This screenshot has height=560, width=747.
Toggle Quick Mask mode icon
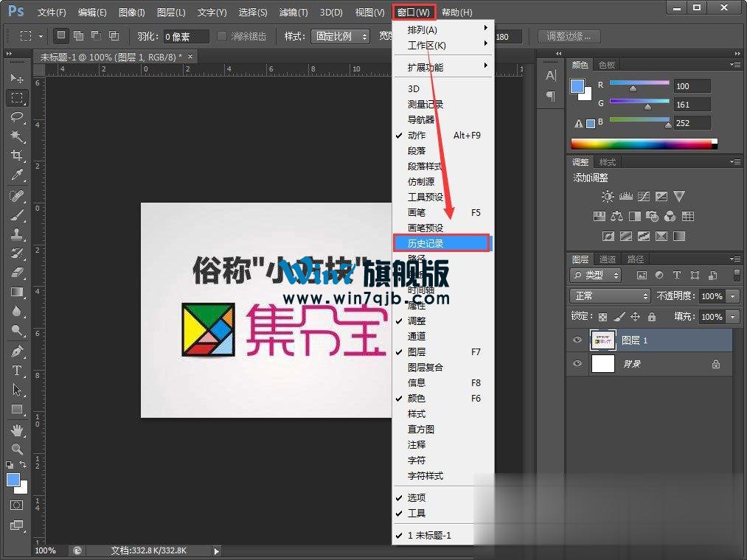coord(17,505)
